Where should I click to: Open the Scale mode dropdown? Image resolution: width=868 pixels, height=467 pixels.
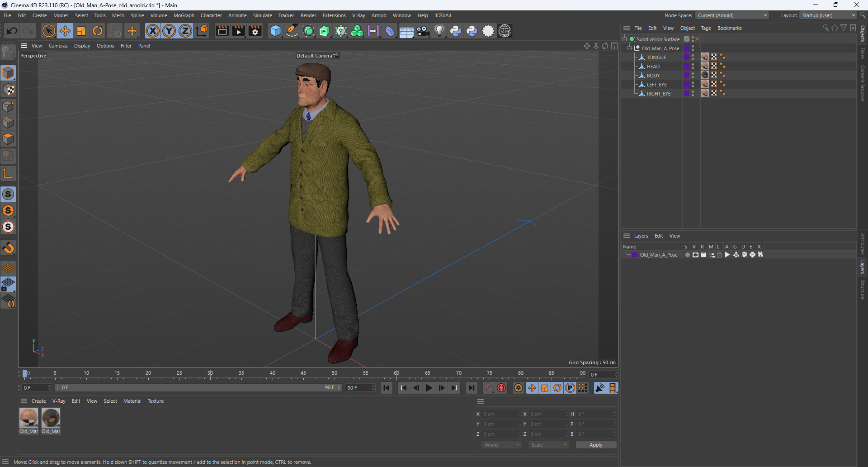click(x=549, y=445)
